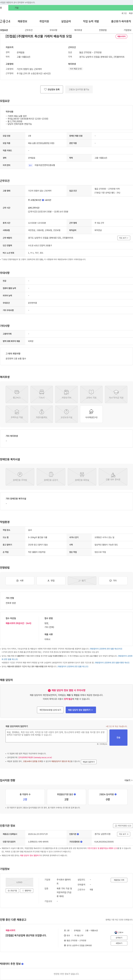Open the 실업급여 menu
The image size is (133, 980).
66,22
